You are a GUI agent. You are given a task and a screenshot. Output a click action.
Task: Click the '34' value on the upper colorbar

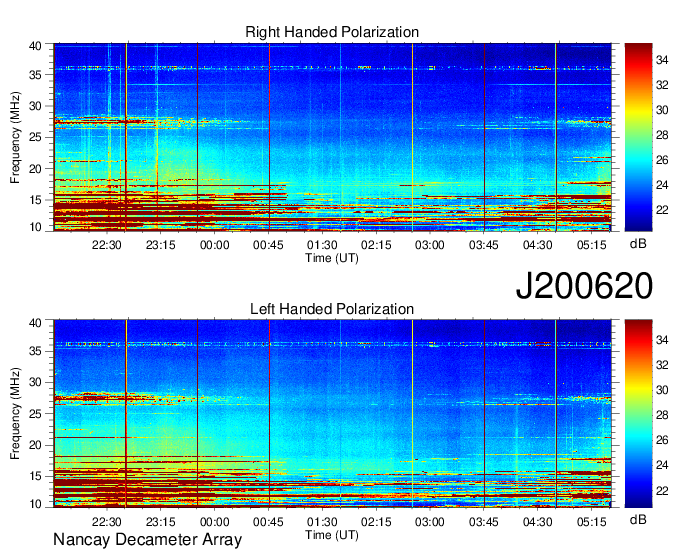click(x=662, y=60)
